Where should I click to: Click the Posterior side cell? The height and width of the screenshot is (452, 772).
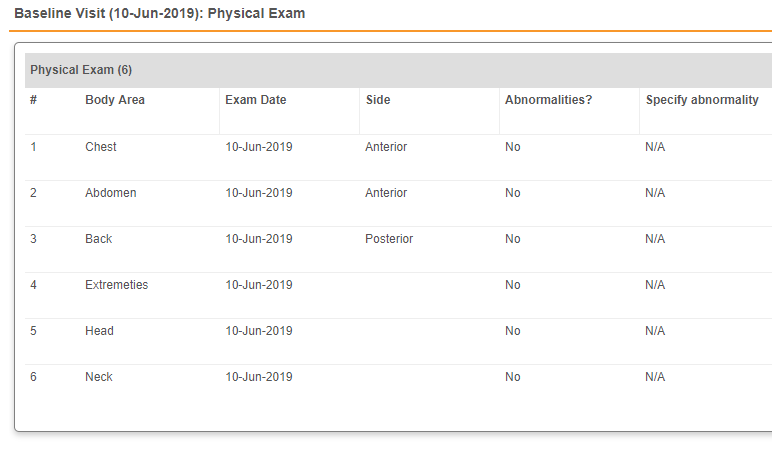(x=389, y=239)
